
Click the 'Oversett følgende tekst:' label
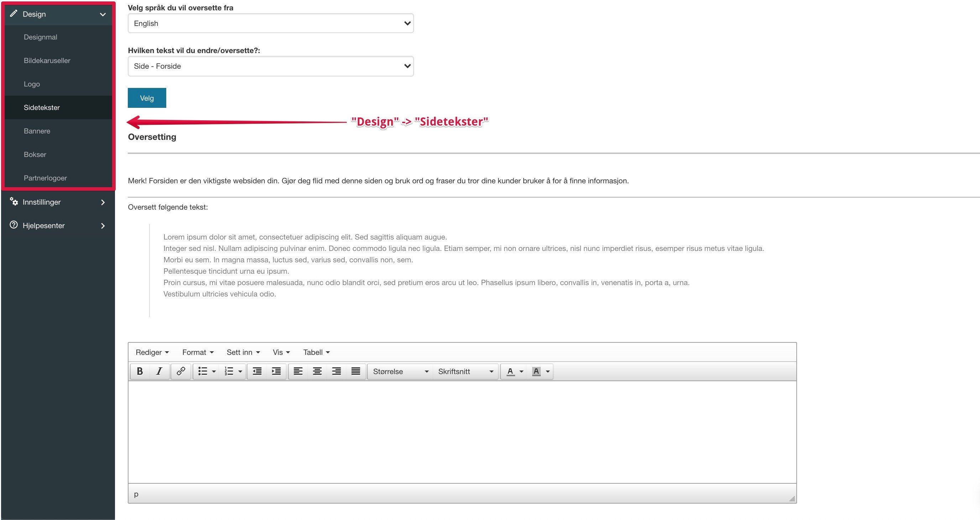point(168,207)
